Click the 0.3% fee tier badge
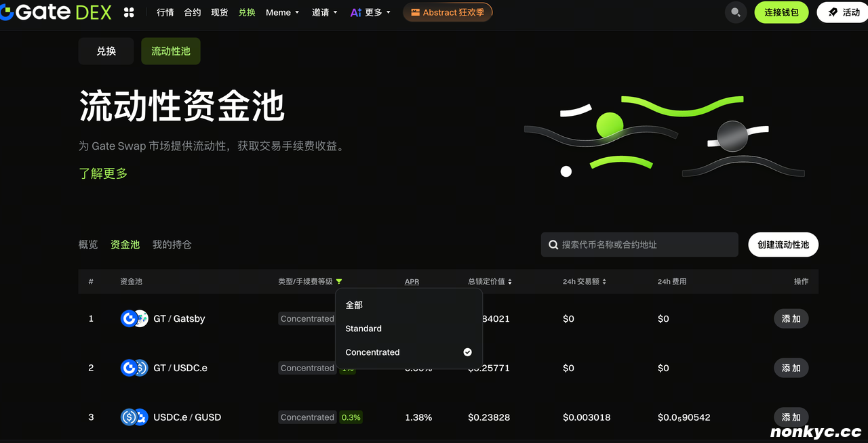Image resolution: width=868 pixels, height=443 pixels. [351, 417]
